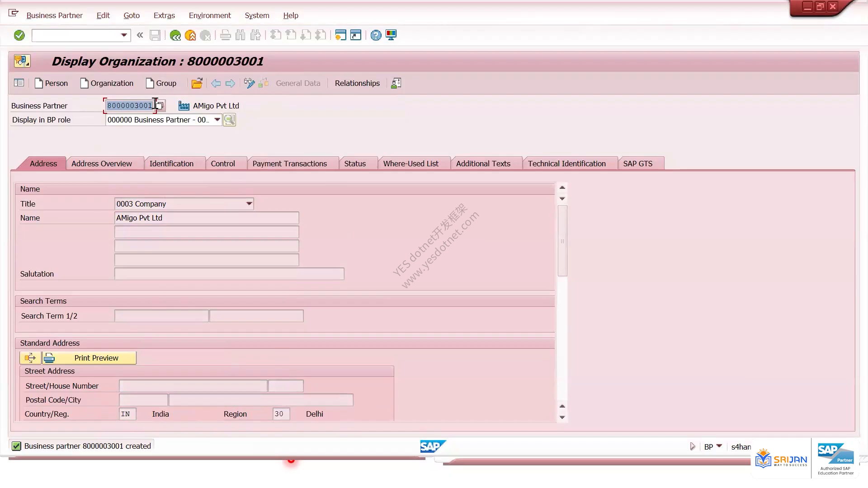The image size is (868, 488).
Task: Click the green Back arrow icon
Action: coord(175,35)
